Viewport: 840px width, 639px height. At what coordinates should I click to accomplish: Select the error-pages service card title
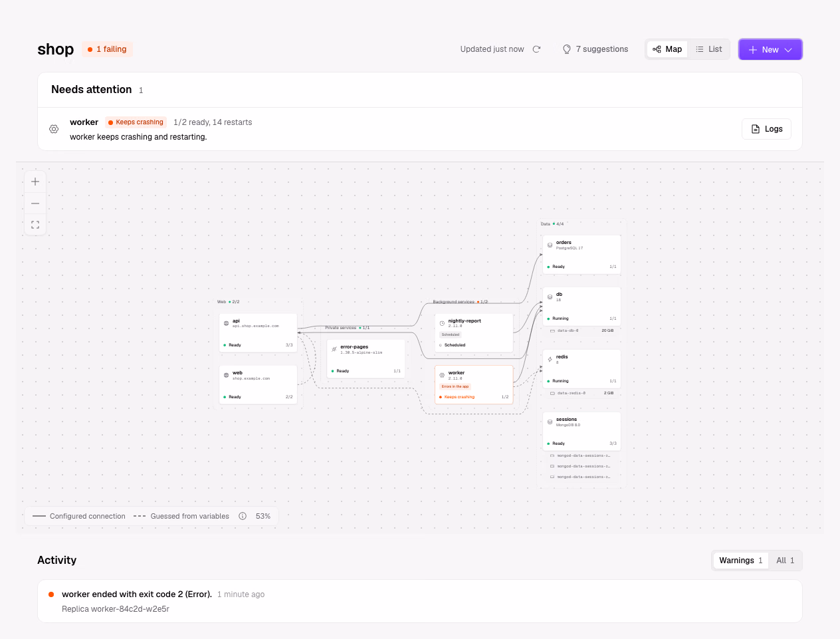pyautogui.click(x=354, y=346)
